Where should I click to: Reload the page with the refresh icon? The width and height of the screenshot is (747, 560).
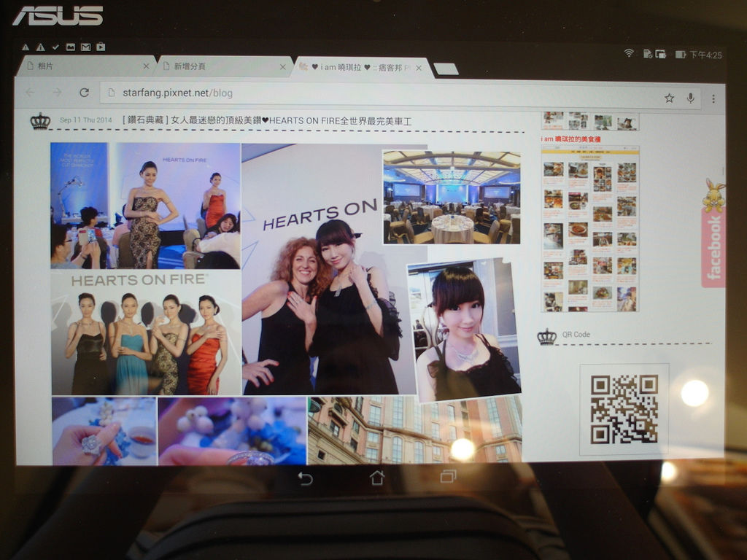pyautogui.click(x=85, y=93)
